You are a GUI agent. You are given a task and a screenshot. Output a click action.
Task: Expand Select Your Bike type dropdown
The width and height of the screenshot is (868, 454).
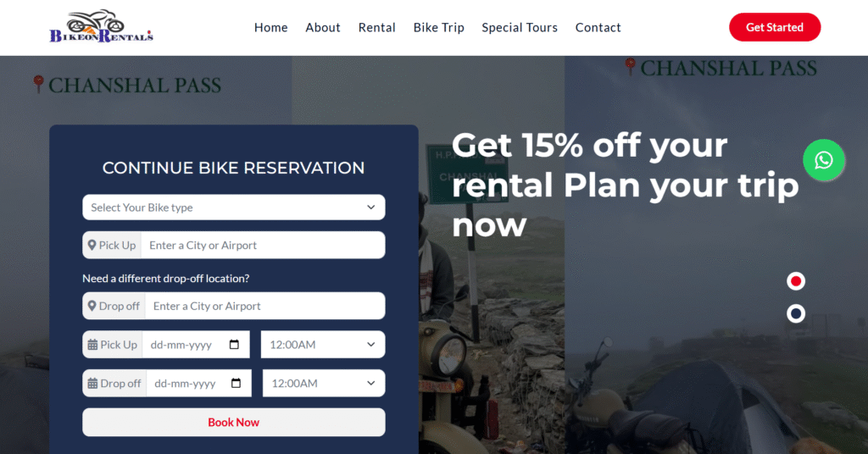pos(234,208)
